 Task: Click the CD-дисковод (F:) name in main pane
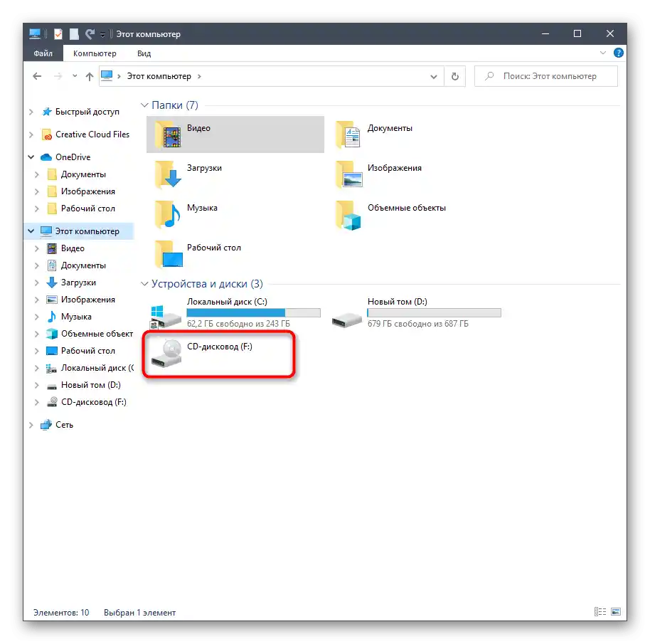(x=220, y=347)
